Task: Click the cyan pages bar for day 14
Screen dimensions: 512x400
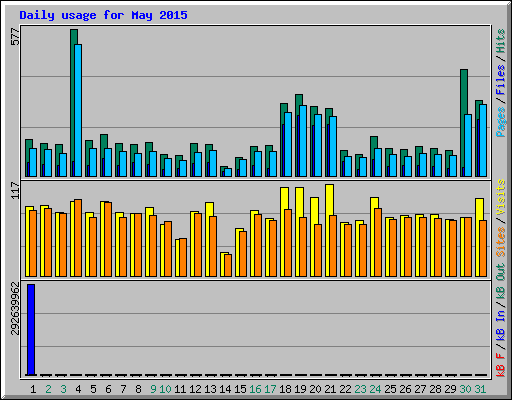Action: point(228,172)
